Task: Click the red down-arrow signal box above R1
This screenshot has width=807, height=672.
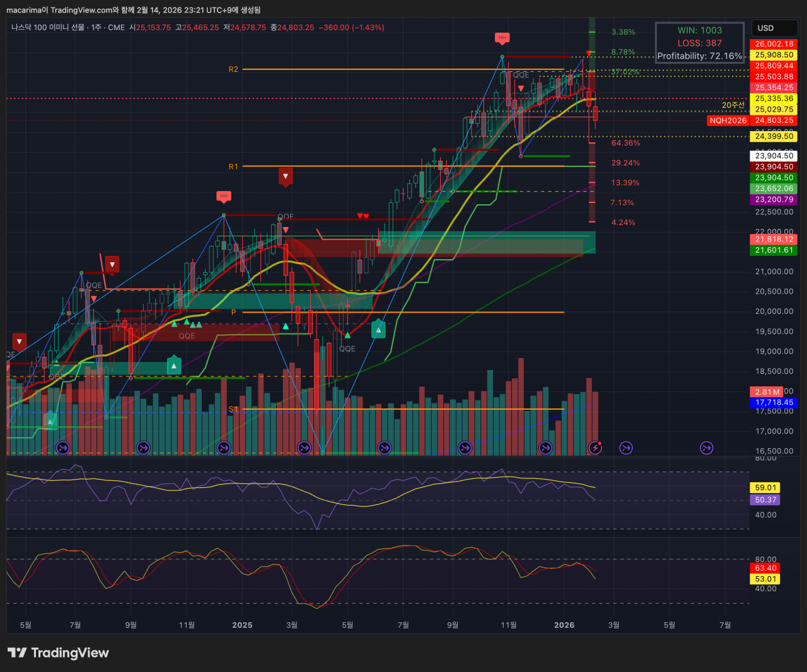Action: [286, 176]
